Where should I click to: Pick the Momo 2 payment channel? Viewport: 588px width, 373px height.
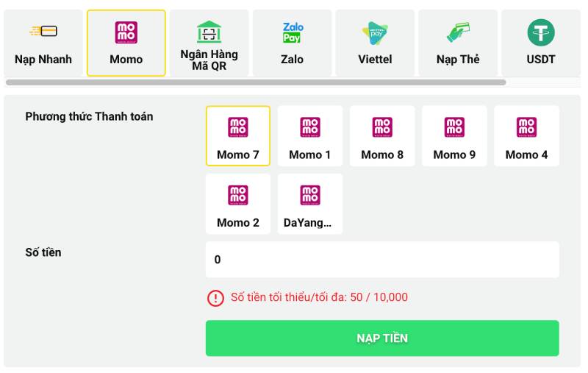pyautogui.click(x=237, y=204)
